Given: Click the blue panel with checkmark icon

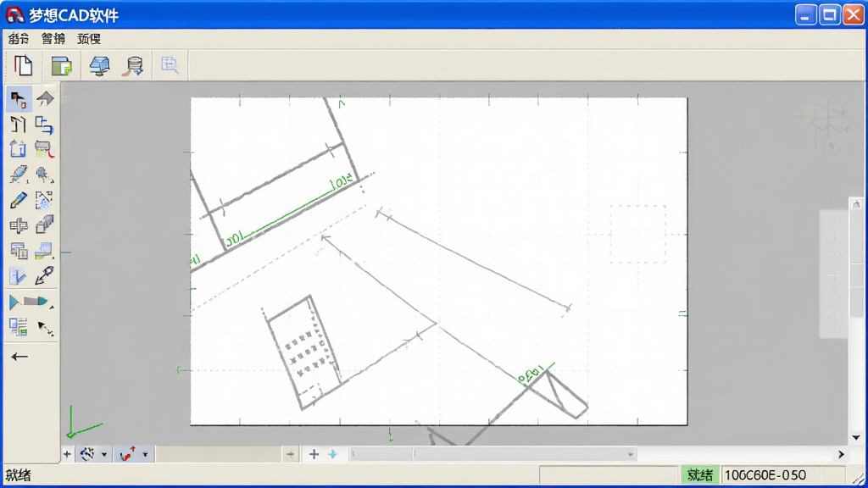Looking at the screenshot, I should [x=18, y=275].
